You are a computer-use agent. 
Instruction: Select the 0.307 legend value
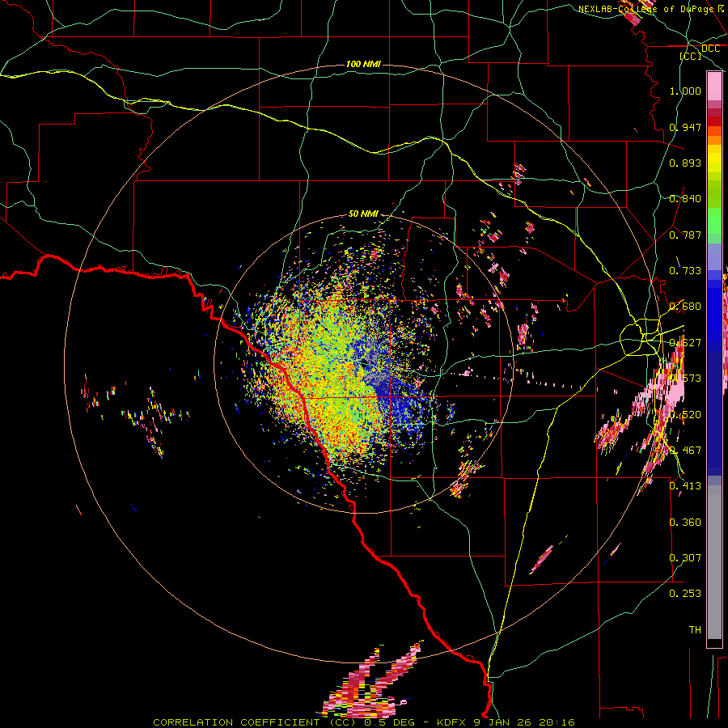(x=685, y=557)
